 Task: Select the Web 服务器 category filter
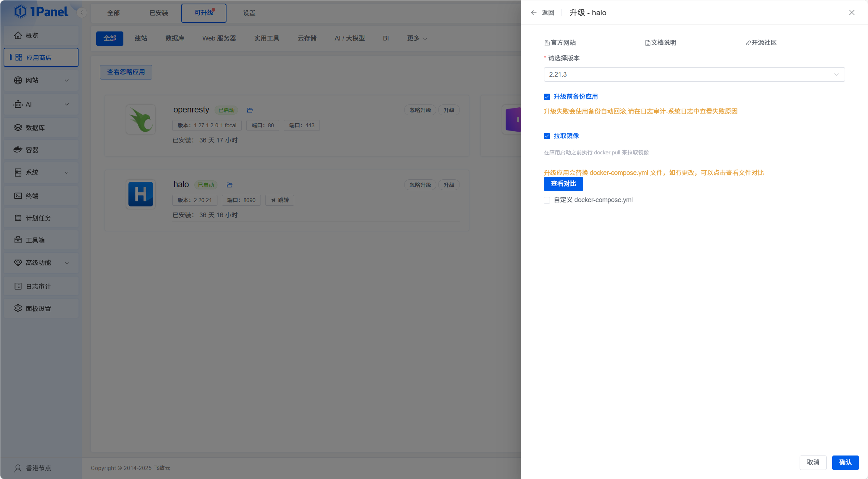[219, 38]
